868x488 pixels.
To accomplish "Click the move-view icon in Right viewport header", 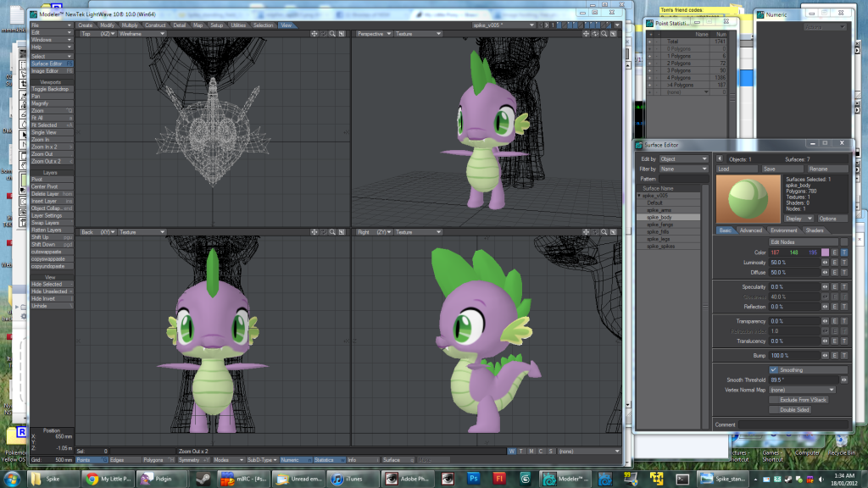I will click(586, 232).
